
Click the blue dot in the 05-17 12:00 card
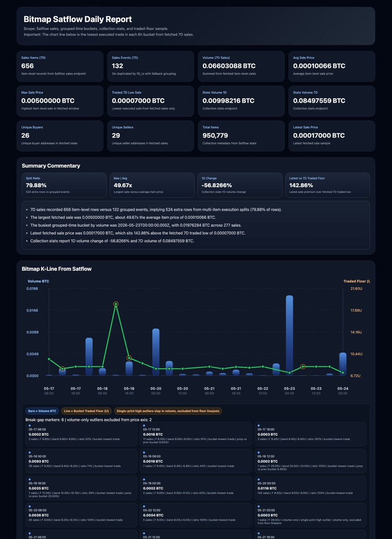[144, 425]
